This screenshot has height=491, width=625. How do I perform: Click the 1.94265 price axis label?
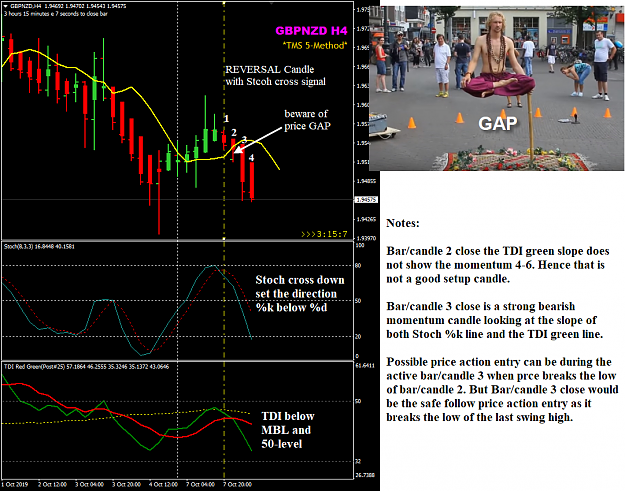point(366,219)
